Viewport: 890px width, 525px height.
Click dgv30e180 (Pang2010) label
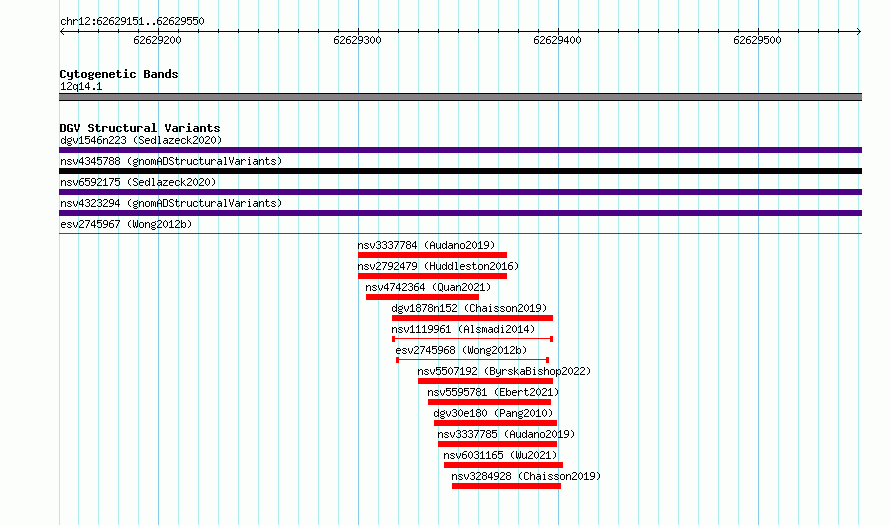[x=493, y=413]
